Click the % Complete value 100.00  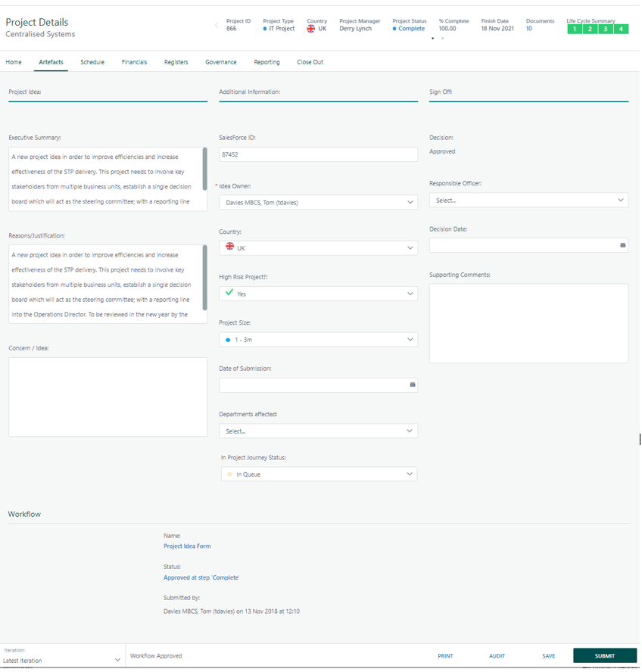(447, 29)
